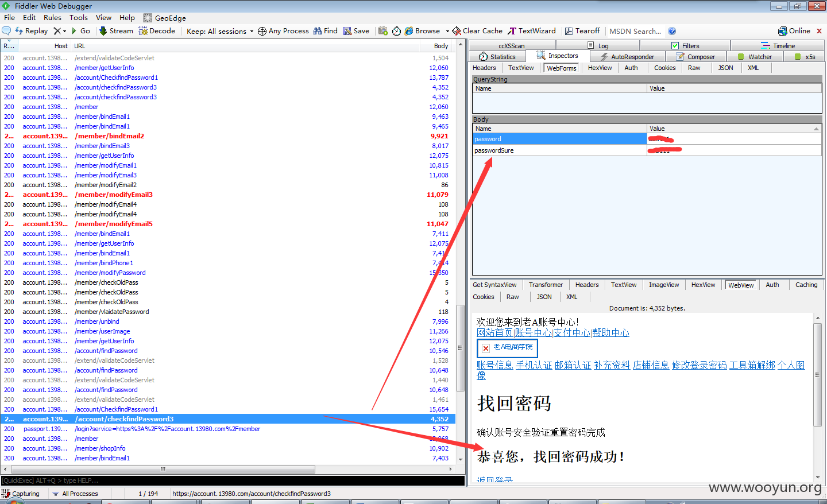Screen dimensions: 827x504
Task: Click the 手机认证 link in WebView
Action: pos(534,365)
